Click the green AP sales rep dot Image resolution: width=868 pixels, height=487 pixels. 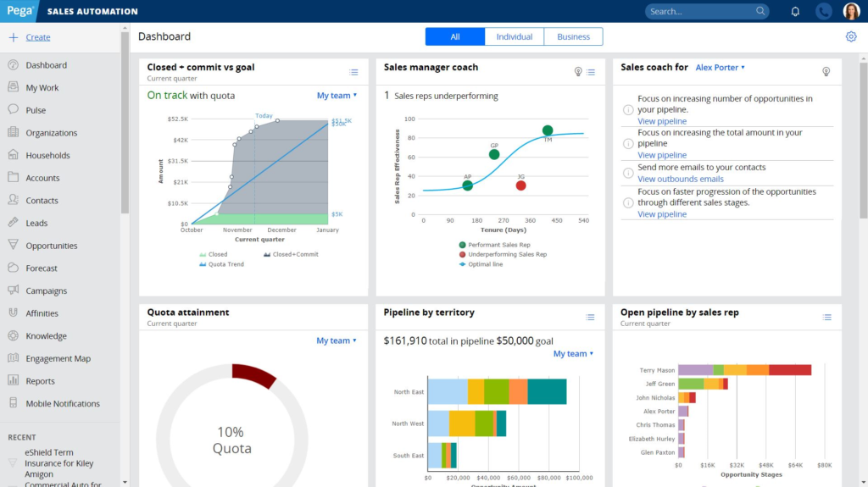coord(467,185)
